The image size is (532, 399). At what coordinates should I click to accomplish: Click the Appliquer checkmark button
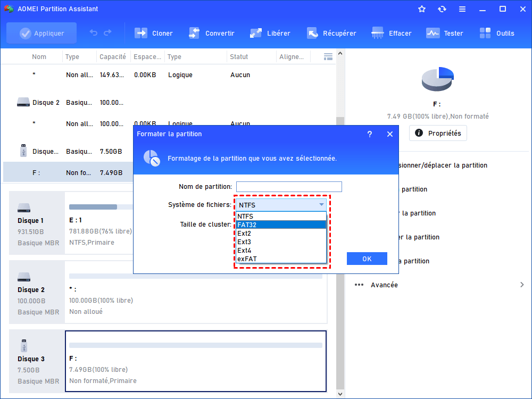tap(41, 33)
